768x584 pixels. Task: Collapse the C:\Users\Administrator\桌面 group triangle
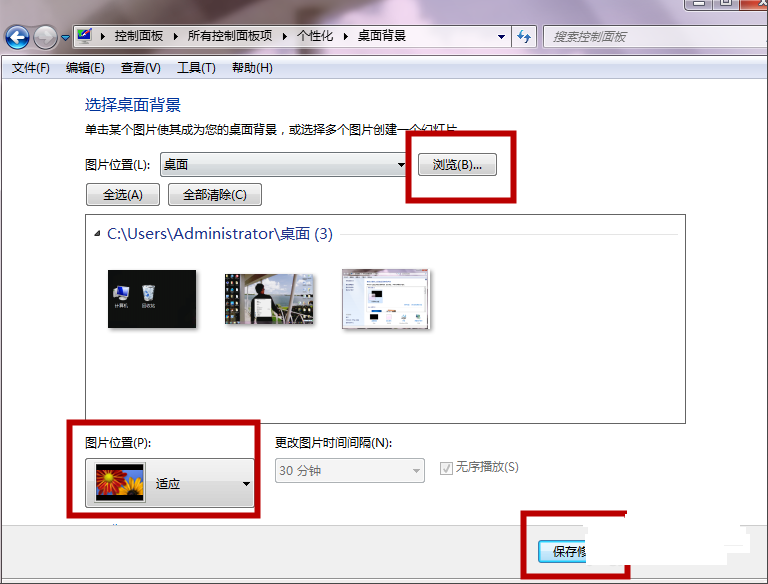pyautogui.click(x=97, y=234)
